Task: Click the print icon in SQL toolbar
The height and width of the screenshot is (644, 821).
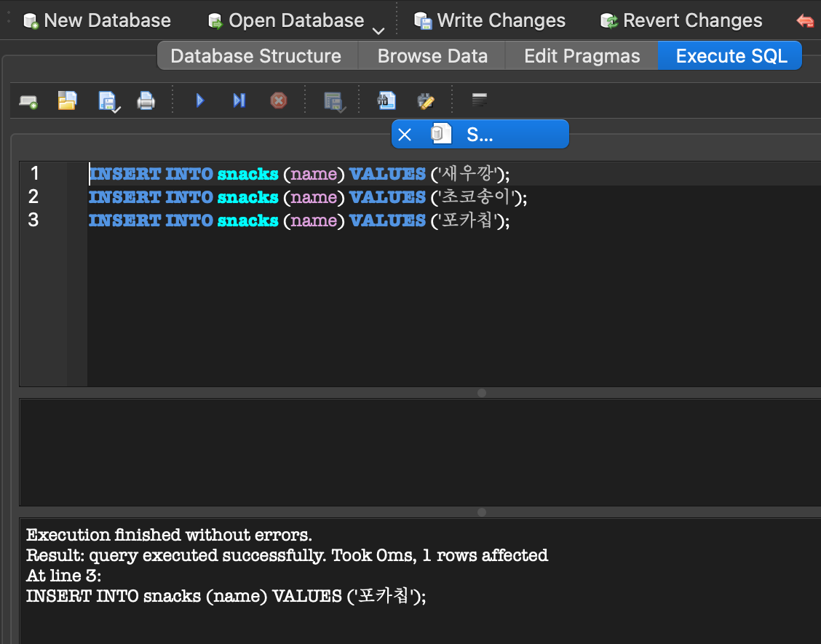Action: (146, 100)
